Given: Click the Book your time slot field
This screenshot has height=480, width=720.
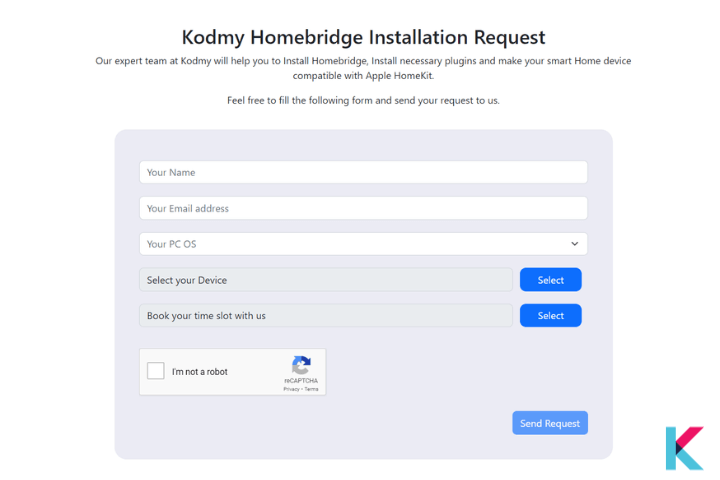Looking at the screenshot, I should (x=326, y=316).
